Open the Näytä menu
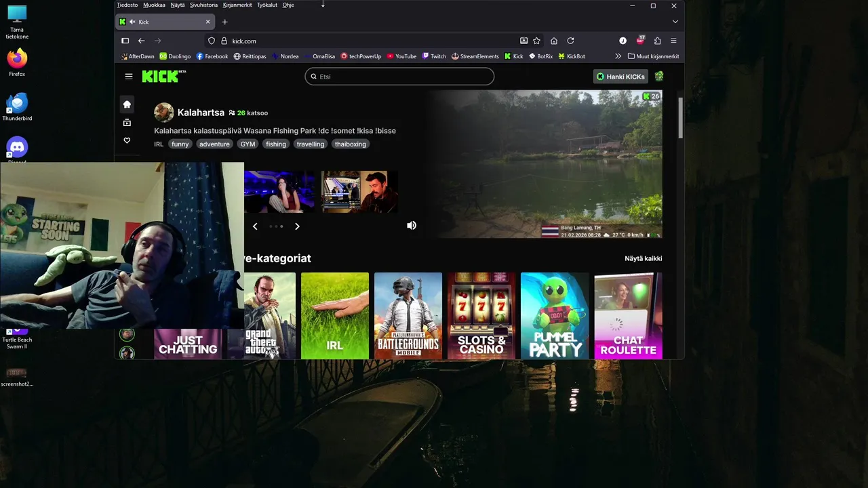This screenshot has height=488, width=868. [x=178, y=5]
